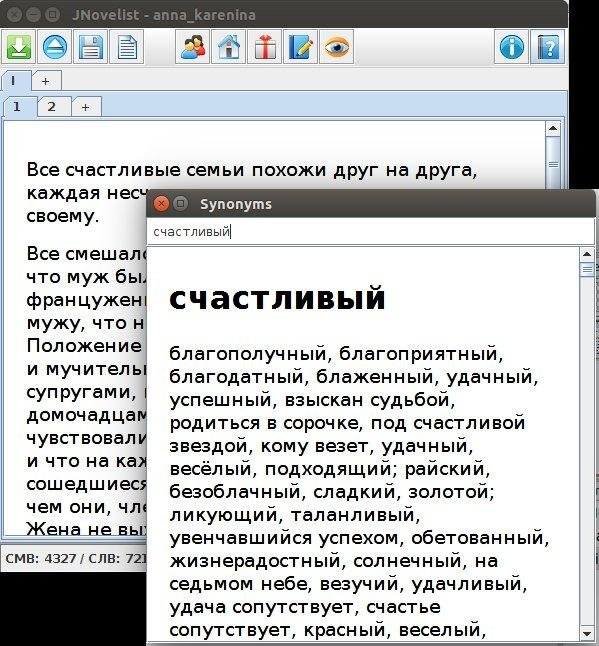Click the synonym 'благополучный'

point(248,354)
